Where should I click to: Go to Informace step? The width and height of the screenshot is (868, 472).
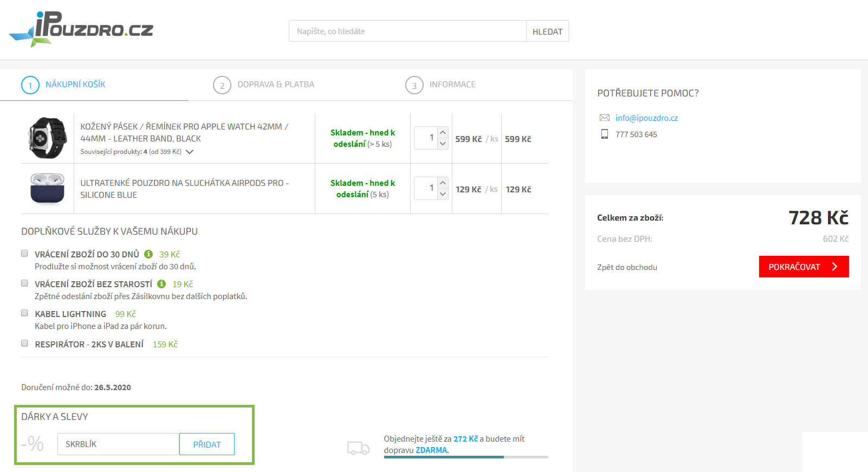coord(452,85)
